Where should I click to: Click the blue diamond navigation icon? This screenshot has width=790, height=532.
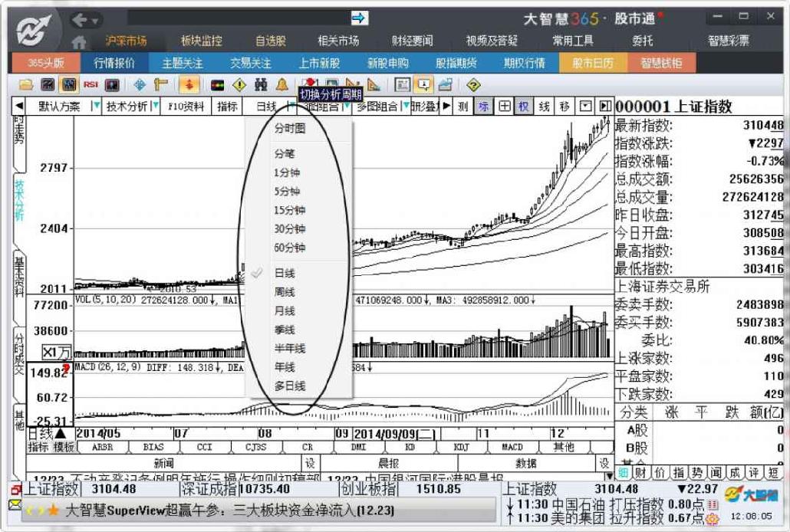pyautogui.click(x=140, y=84)
